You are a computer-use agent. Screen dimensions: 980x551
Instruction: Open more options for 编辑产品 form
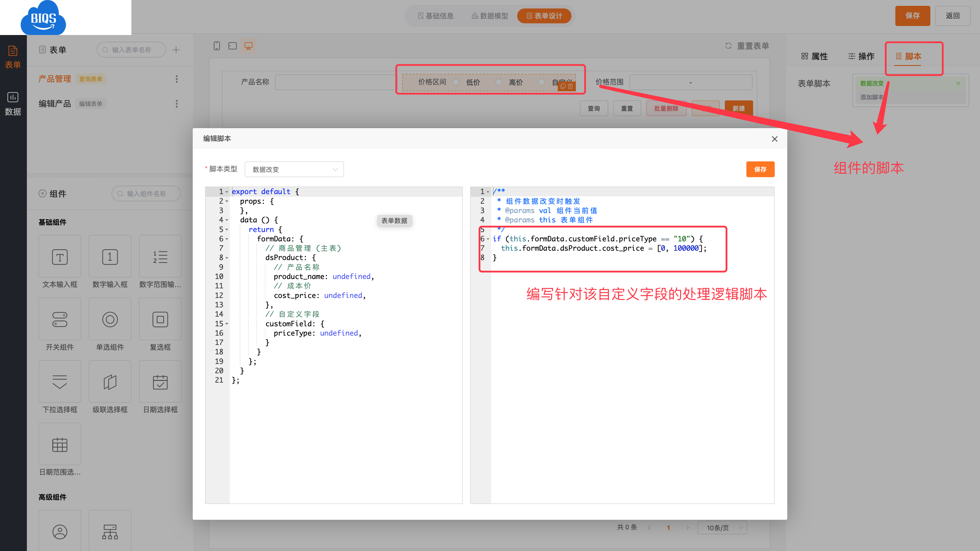(176, 104)
